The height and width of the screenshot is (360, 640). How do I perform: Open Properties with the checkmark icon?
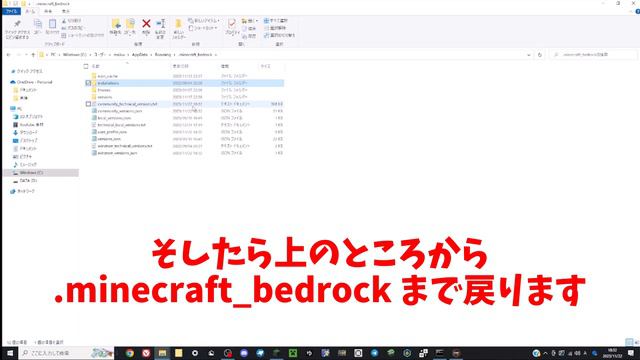point(232,24)
